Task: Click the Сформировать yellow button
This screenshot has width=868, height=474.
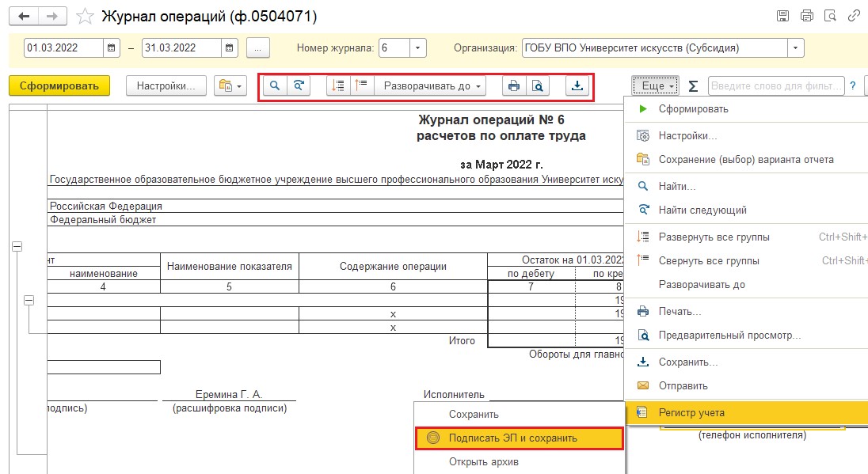Action: coord(59,85)
